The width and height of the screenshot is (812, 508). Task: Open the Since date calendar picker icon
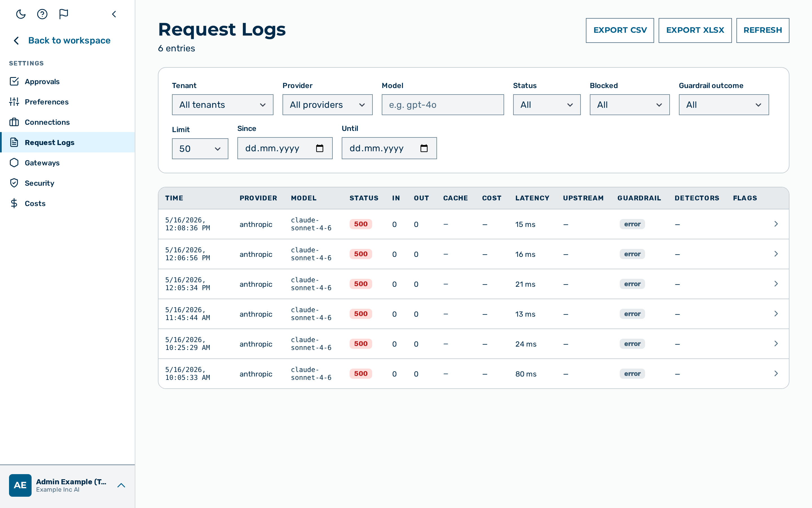click(x=320, y=148)
